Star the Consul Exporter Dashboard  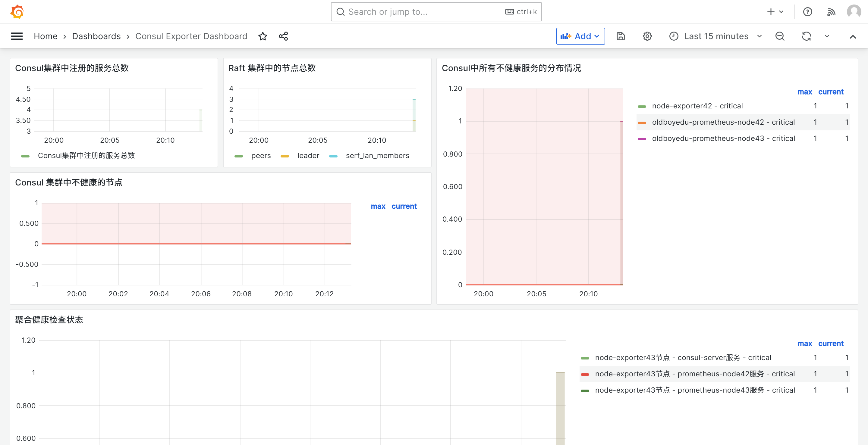coord(263,36)
